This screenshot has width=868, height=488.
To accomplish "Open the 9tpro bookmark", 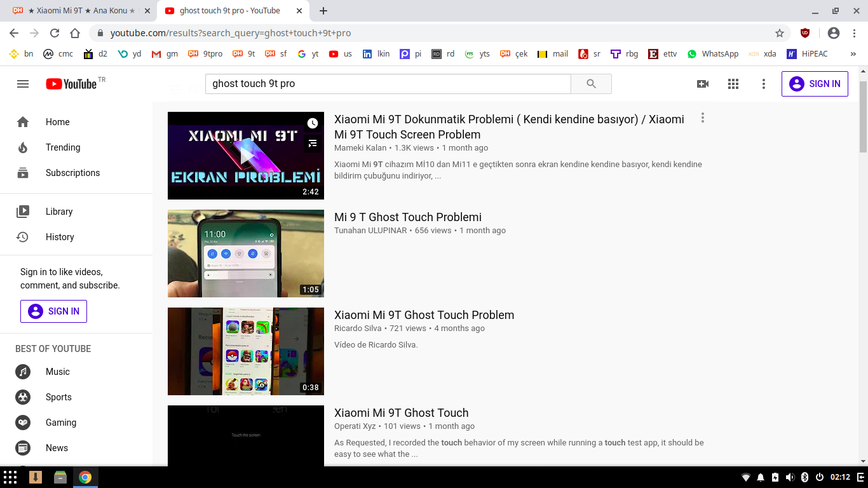I will tap(206, 54).
